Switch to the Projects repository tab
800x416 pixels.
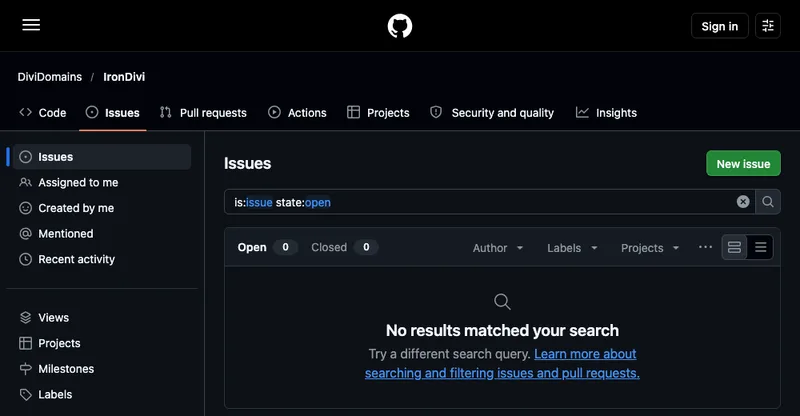coord(378,113)
